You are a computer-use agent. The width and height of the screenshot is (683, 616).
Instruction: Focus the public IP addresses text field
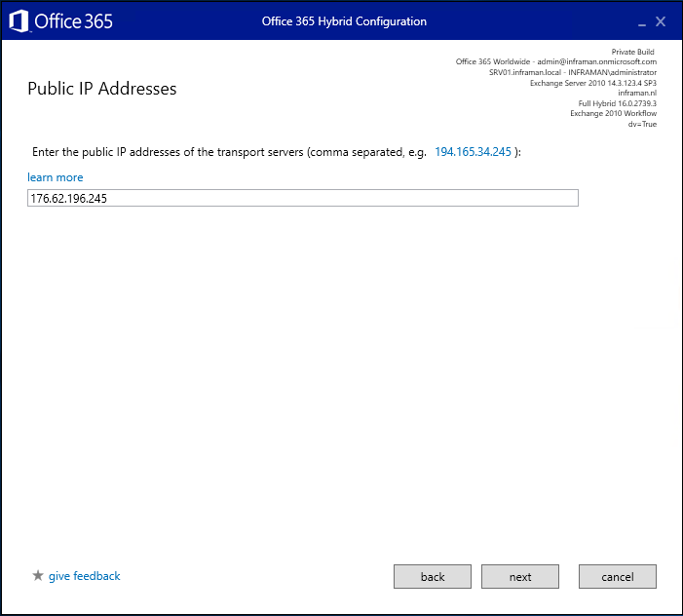[303, 198]
